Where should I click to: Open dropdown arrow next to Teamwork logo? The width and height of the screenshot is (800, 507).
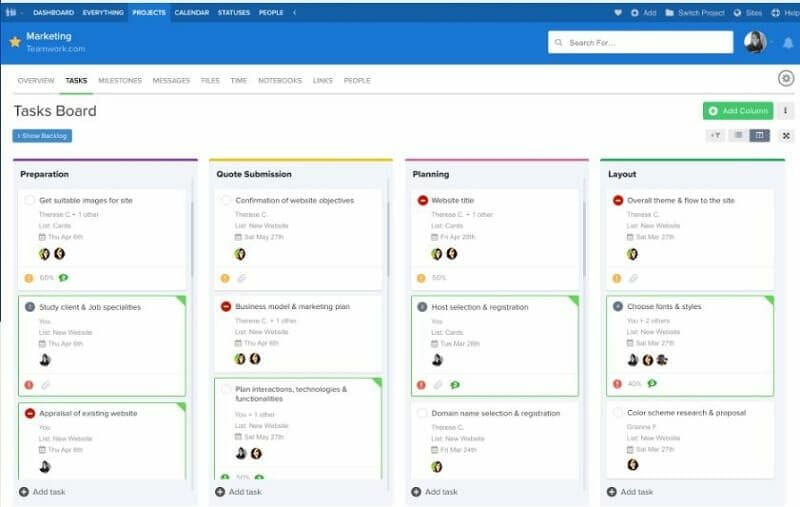22,13
